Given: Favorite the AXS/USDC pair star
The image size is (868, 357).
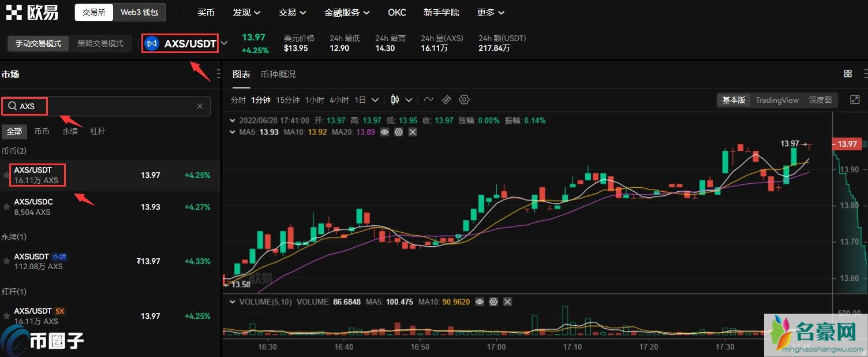Looking at the screenshot, I should [6, 207].
